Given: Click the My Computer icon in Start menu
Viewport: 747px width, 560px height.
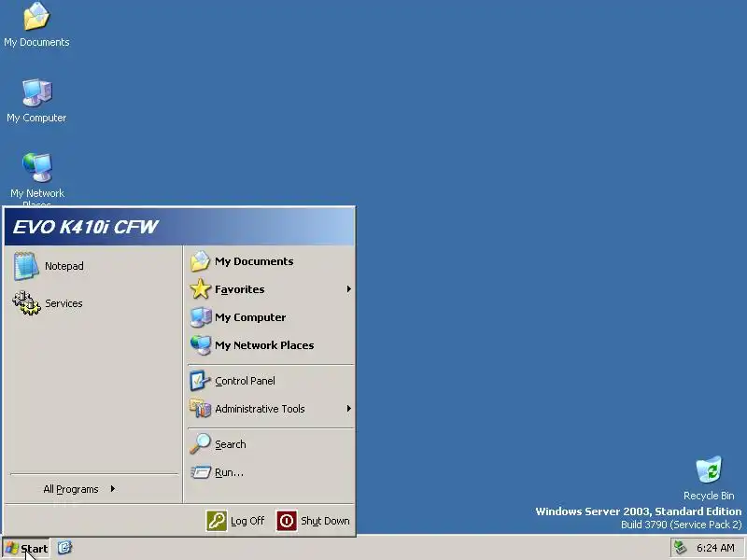Looking at the screenshot, I should pos(200,317).
